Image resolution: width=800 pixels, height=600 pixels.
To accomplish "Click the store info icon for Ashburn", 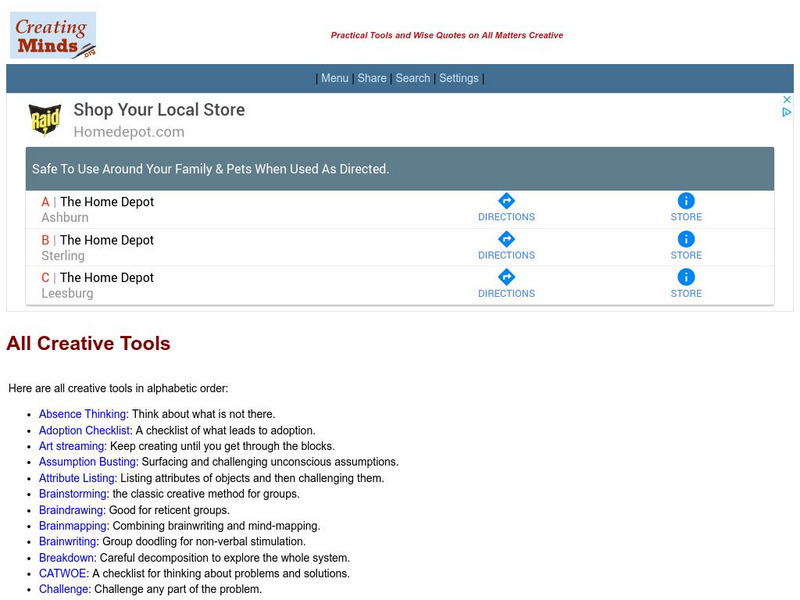I will (686, 201).
